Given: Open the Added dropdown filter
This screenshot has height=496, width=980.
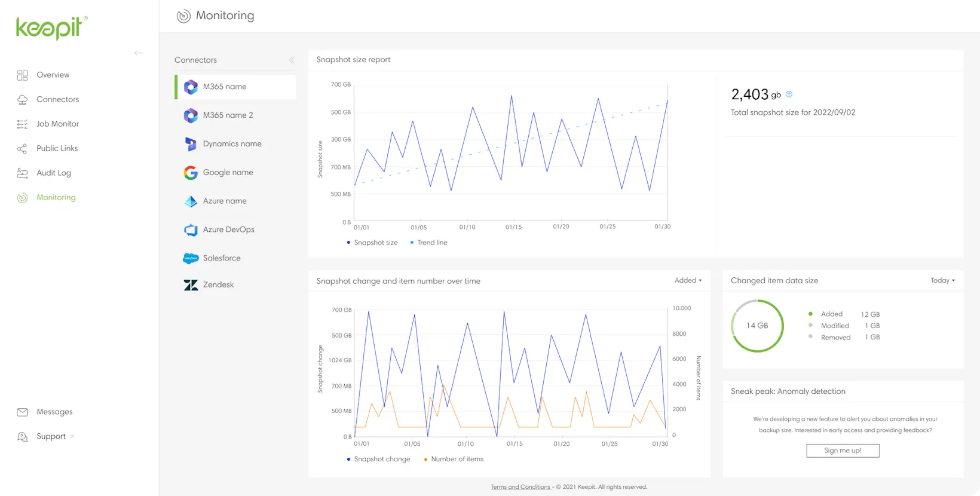Looking at the screenshot, I should (x=688, y=281).
